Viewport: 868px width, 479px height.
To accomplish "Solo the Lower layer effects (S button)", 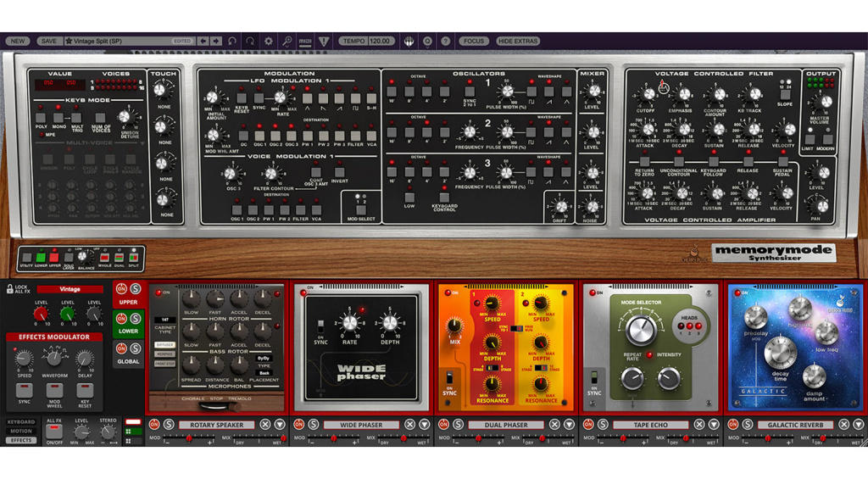I will pyautogui.click(x=135, y=319).
